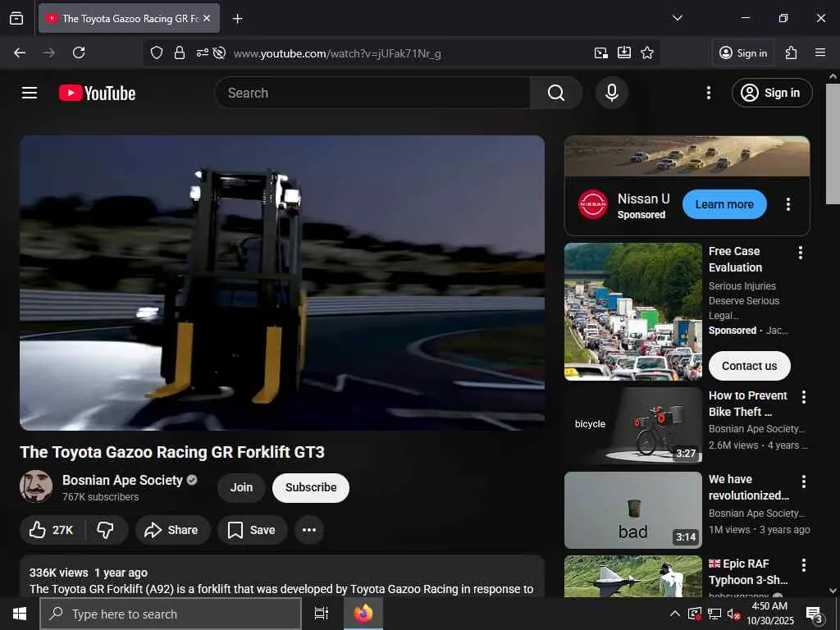840x630 pixels.
Task: Focus the YouTube search box
Action: (372, 93)
